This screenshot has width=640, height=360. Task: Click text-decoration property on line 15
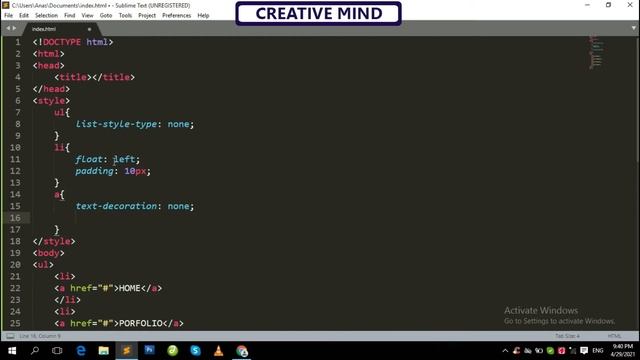[x=116, y=206]
